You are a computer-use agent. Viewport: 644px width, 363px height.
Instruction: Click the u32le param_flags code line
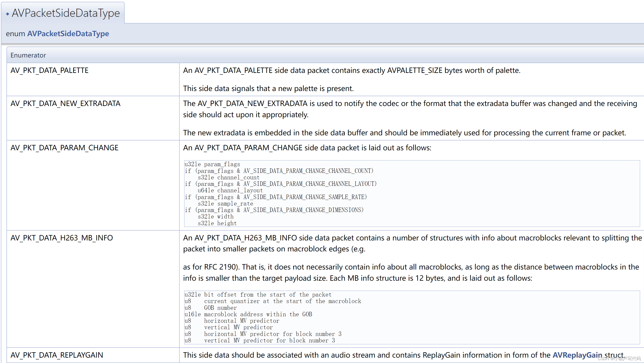(212, 164)
